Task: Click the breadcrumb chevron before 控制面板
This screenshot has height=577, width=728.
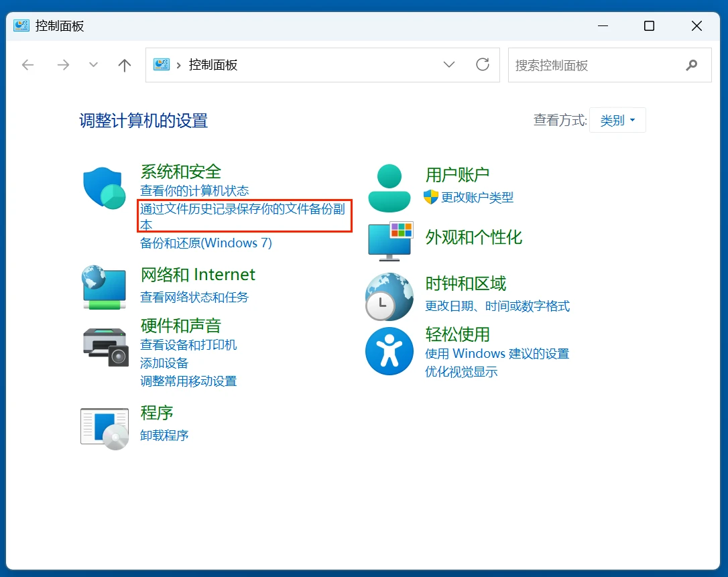Action: [179, 66]
